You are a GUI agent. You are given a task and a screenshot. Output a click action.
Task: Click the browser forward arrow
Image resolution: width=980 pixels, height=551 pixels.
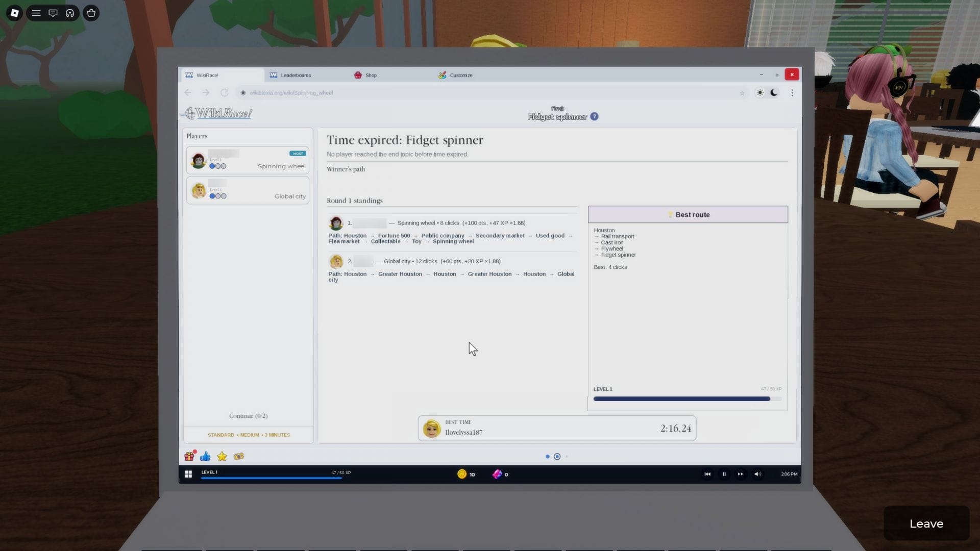tap(206, 93)
